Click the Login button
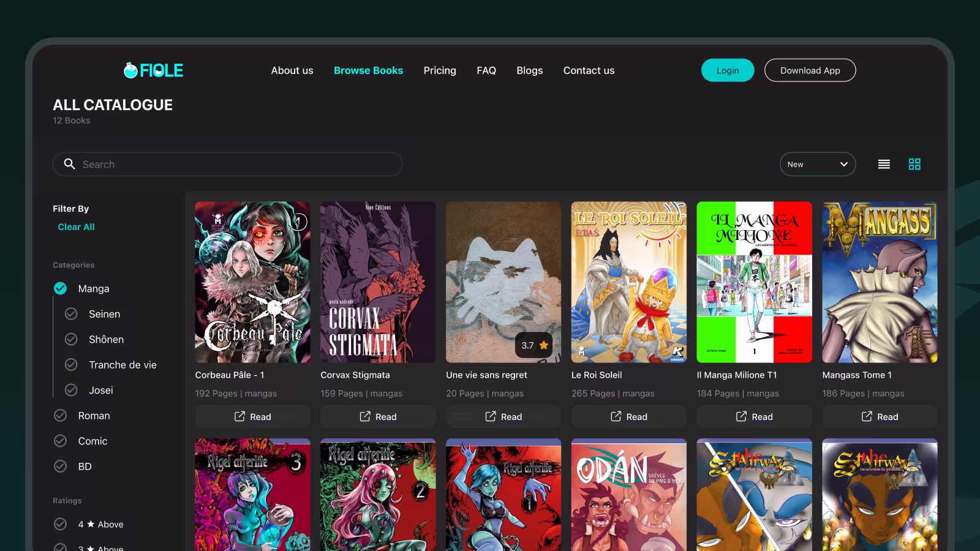 (728, 70)
